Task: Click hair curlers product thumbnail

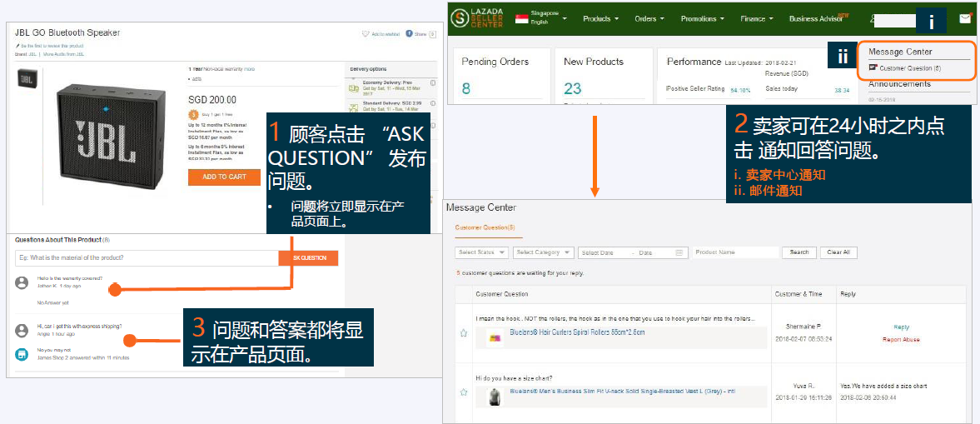Action: 496,337
